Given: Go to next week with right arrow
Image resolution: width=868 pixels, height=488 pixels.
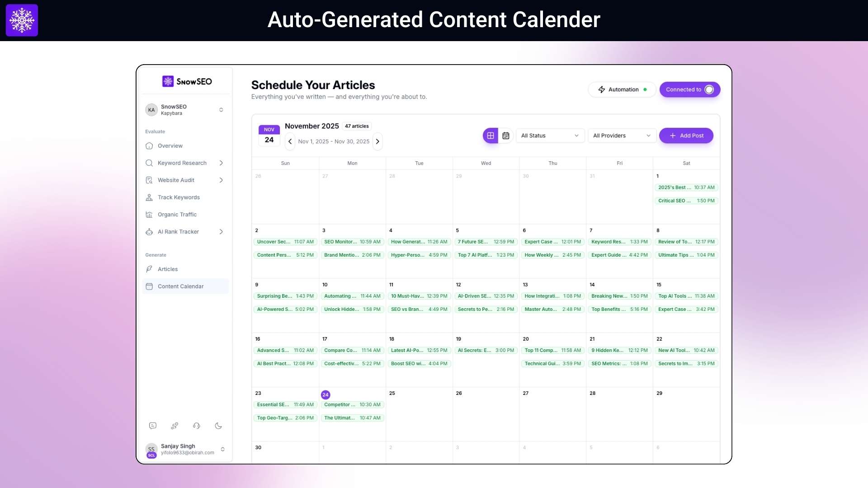Looking at the screenshot, I should 377,141.
